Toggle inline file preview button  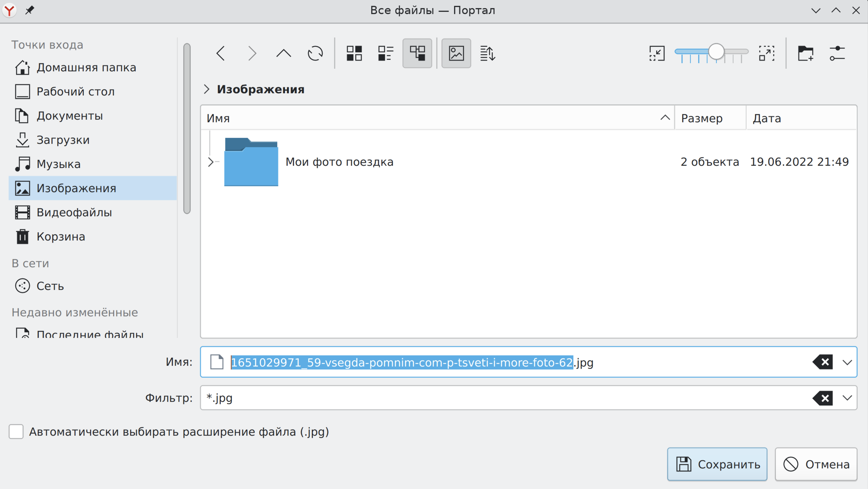[x=456, y=53]
